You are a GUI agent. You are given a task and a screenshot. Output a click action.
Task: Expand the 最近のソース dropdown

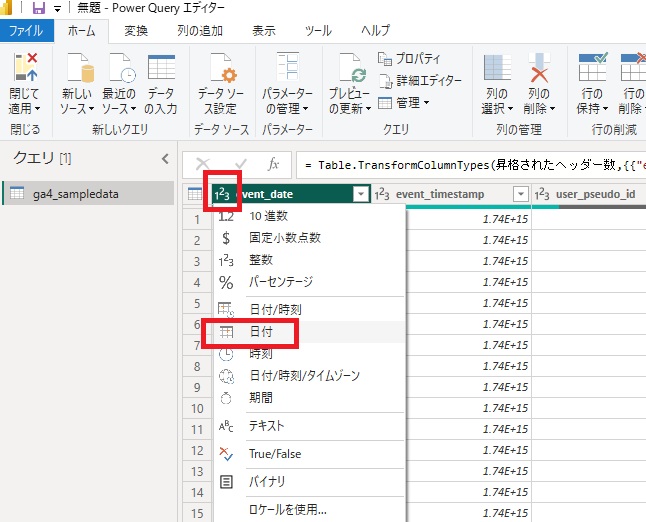[x=133, y=109]
